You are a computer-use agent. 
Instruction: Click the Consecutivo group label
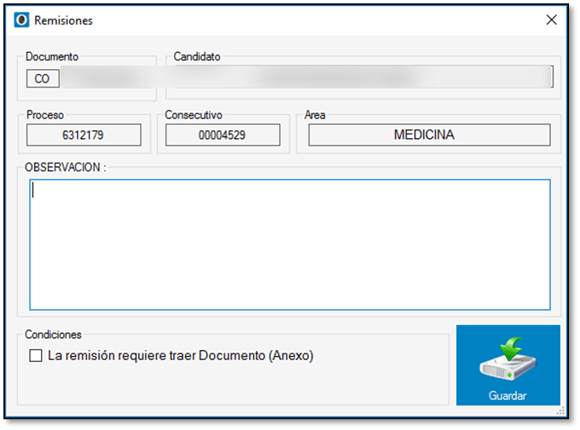tap(193, 115)
